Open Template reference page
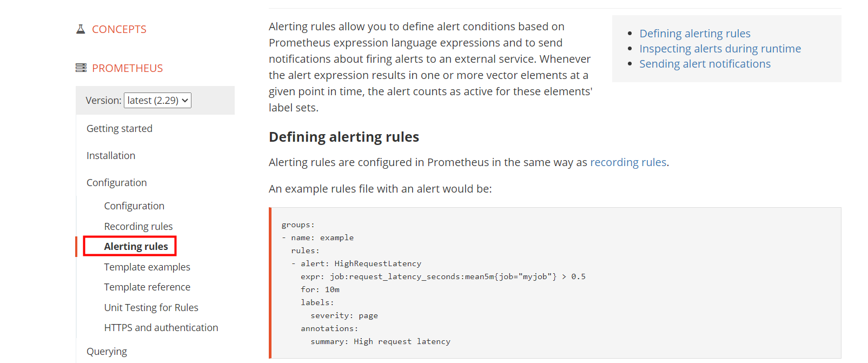 (x=147, y=287)
